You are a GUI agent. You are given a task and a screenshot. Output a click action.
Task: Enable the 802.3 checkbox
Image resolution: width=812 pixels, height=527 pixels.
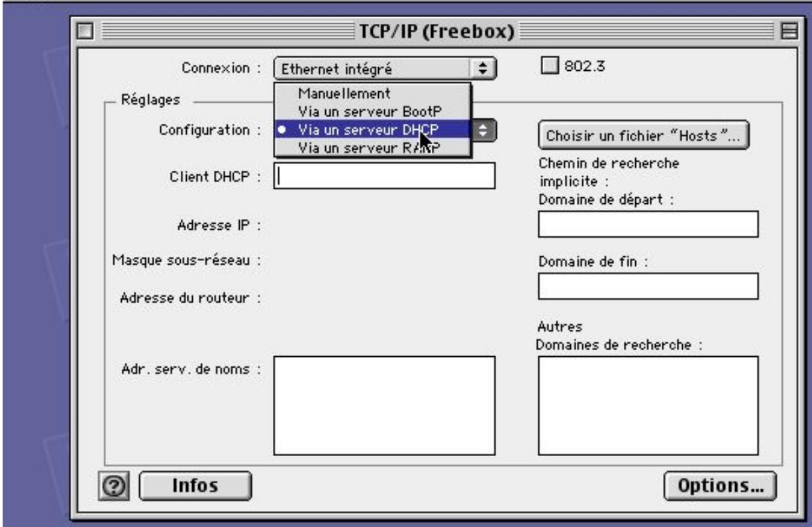550,66
